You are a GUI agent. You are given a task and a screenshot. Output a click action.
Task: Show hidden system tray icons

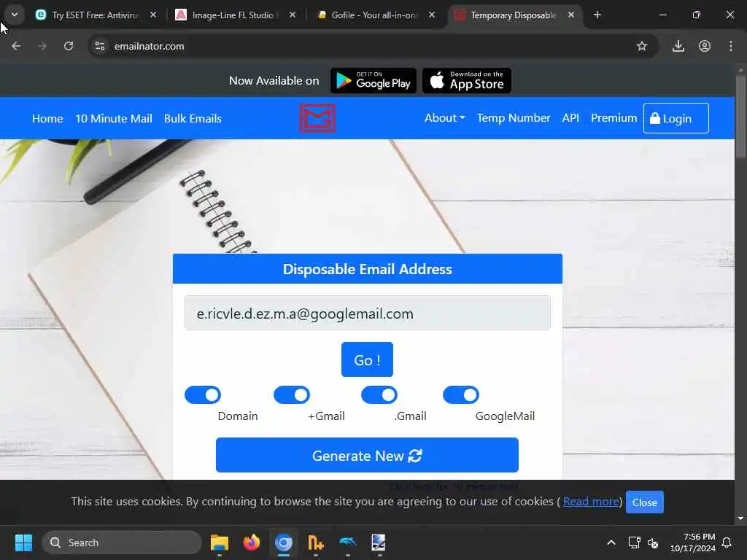(611, 542)
